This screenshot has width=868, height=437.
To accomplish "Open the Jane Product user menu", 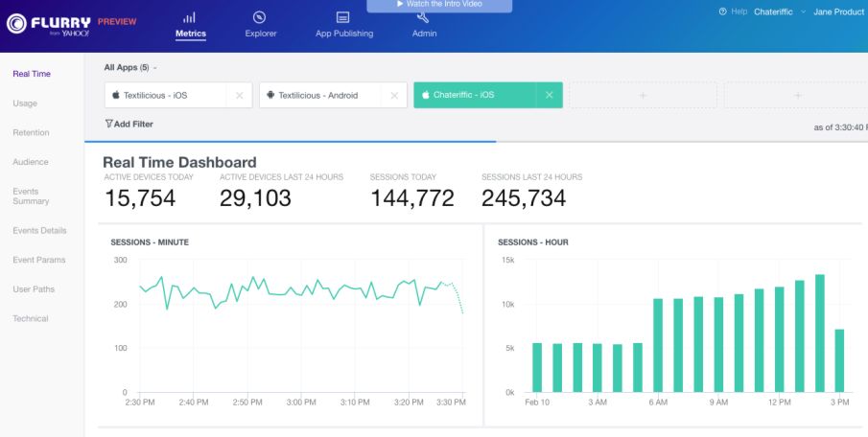I will (837, 11).
